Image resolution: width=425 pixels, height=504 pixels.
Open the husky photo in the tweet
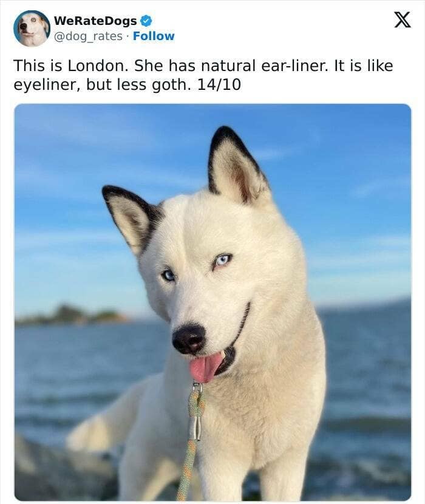point(213,302)
